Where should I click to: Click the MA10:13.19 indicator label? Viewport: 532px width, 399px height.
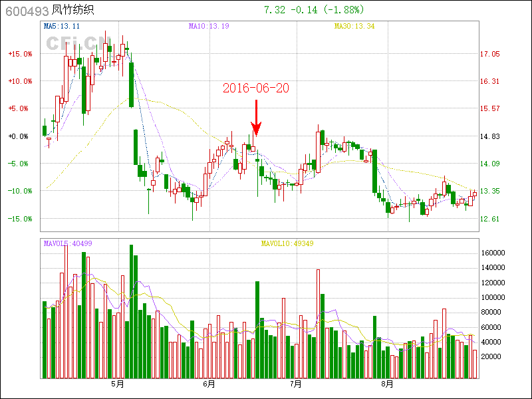(x=209, y=27)
